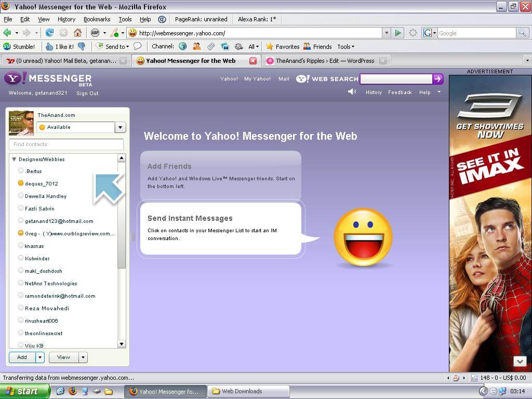Click the large smiley emoticon
The image size is (532, 399).
click(x=363, y=238)
